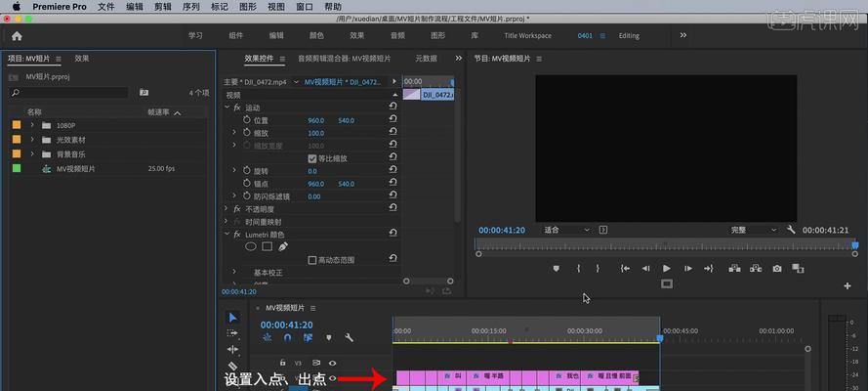Play the program monitor
This screenshot has height=391, width=868.
click(667, 269)
